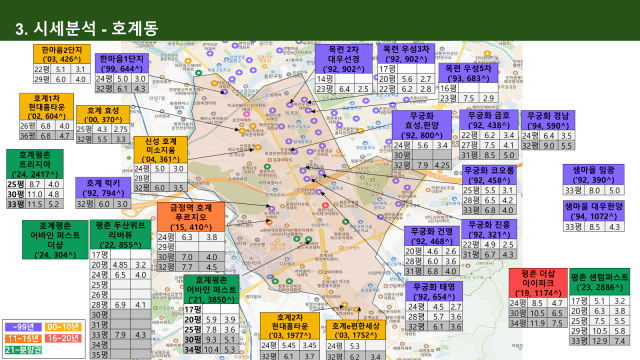Click the single red marker on map
The height and width of the screenshot is (360, 640).
pyautogui.click(x=325, y=205)
